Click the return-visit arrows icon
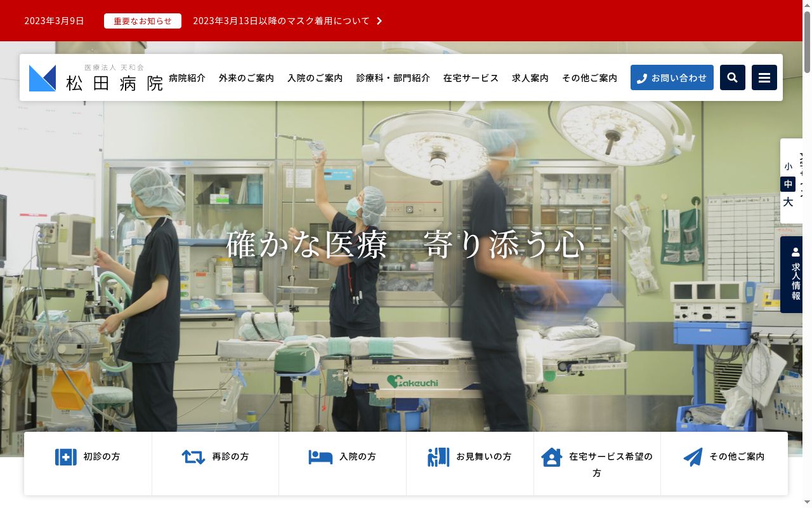The height and width of the screenshot is (508, 812). point(193,457)
